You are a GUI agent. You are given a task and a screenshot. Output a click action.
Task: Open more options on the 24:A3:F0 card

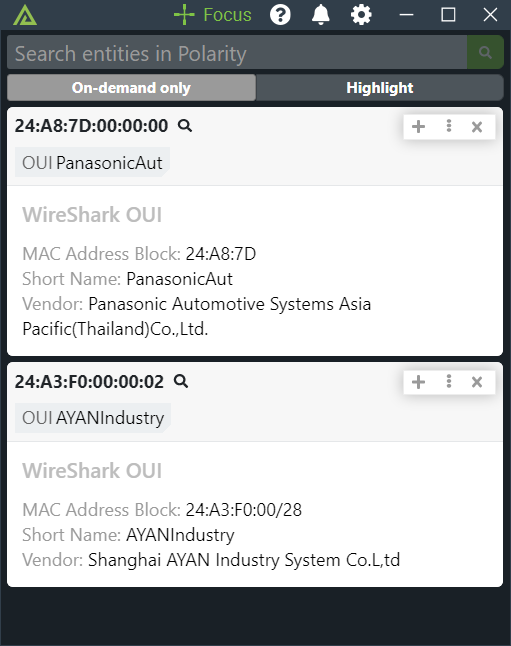coord(449,382)
